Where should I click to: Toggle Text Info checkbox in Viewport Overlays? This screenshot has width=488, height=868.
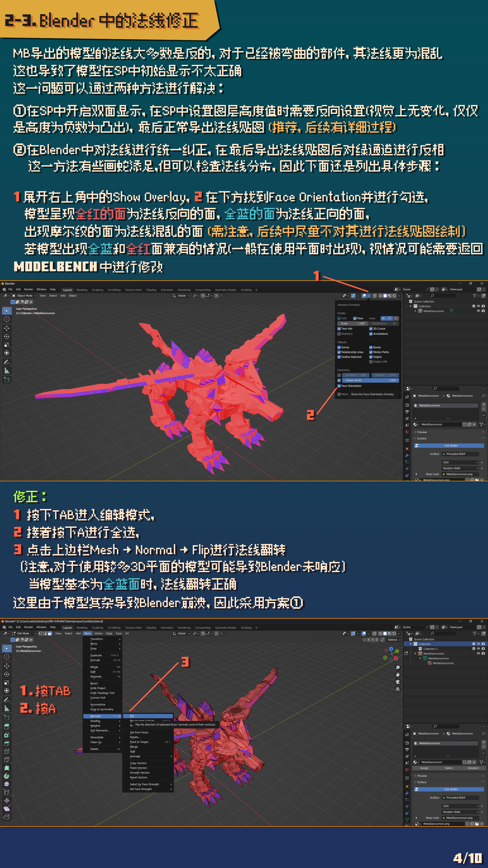[x=339, y=329]
